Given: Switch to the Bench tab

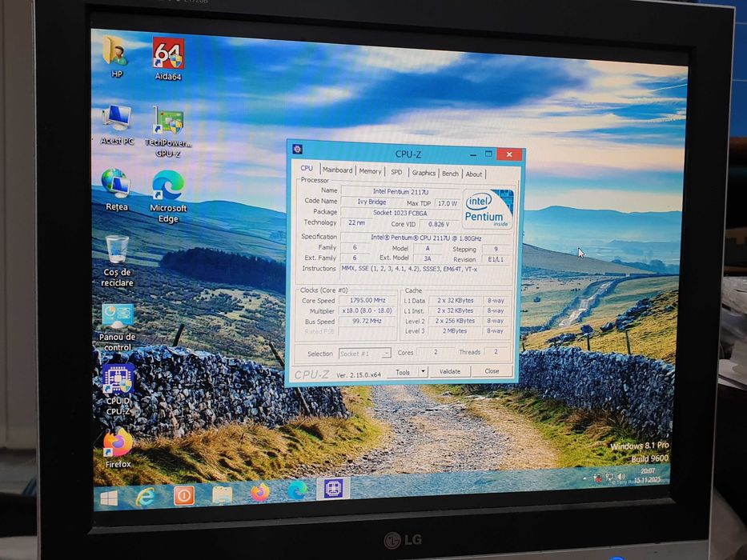Looking at the screenshot, I should tap(450, 174).
